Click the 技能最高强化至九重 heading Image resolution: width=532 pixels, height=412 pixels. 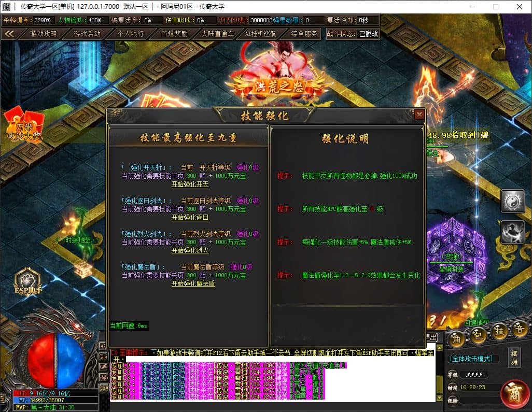[x=188, y=138]
